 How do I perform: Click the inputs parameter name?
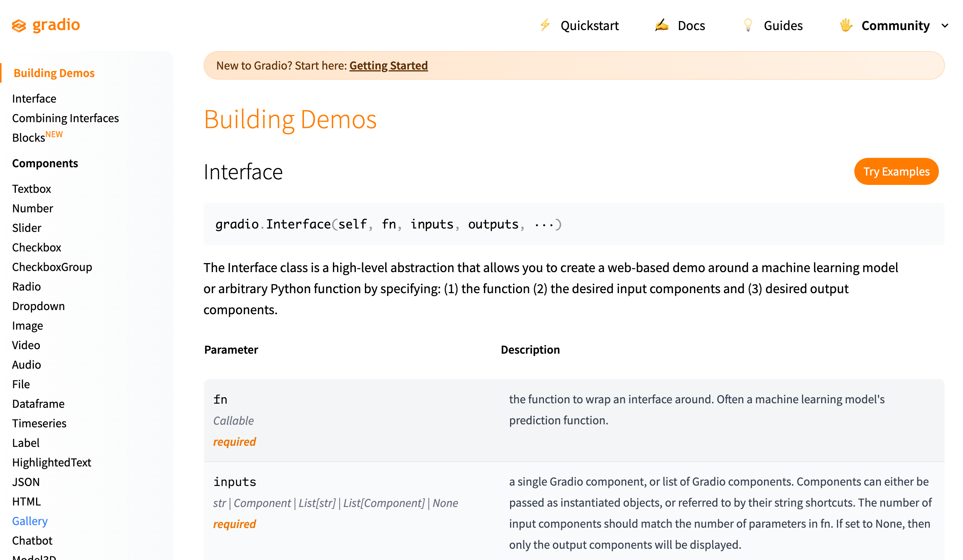(235, 482)
